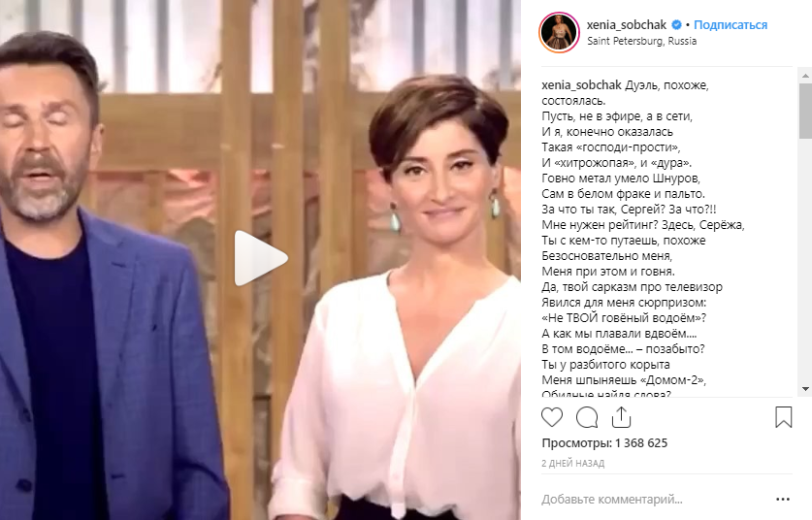Click the verified badge next to xenia_sobchak
Image resolution: width=812 pixels, height=520 pixels.
[x=676, y=24]
